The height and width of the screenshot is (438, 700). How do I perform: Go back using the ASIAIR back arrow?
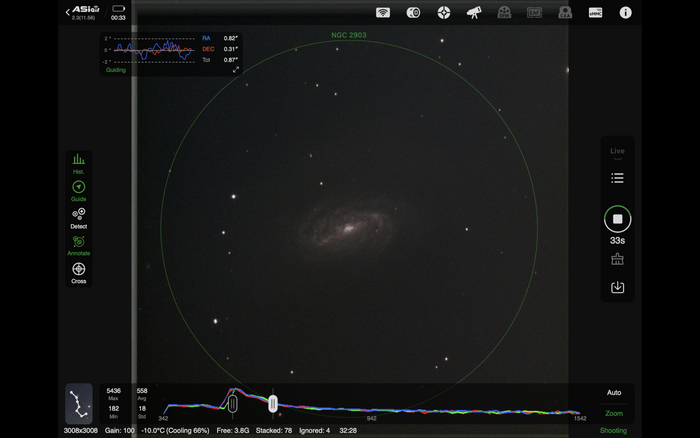68,12
